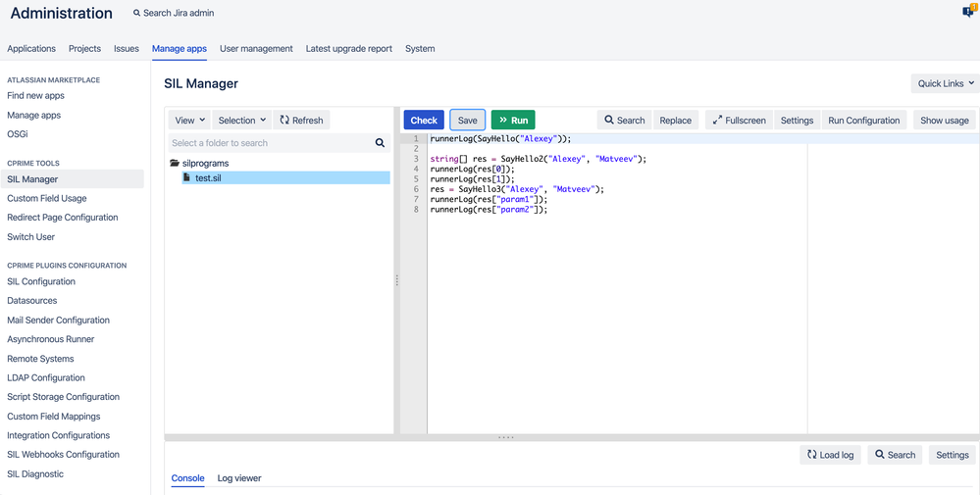Click the blue Check button
This screenshot has width=980, height=495.
click(x=424, y=120)
